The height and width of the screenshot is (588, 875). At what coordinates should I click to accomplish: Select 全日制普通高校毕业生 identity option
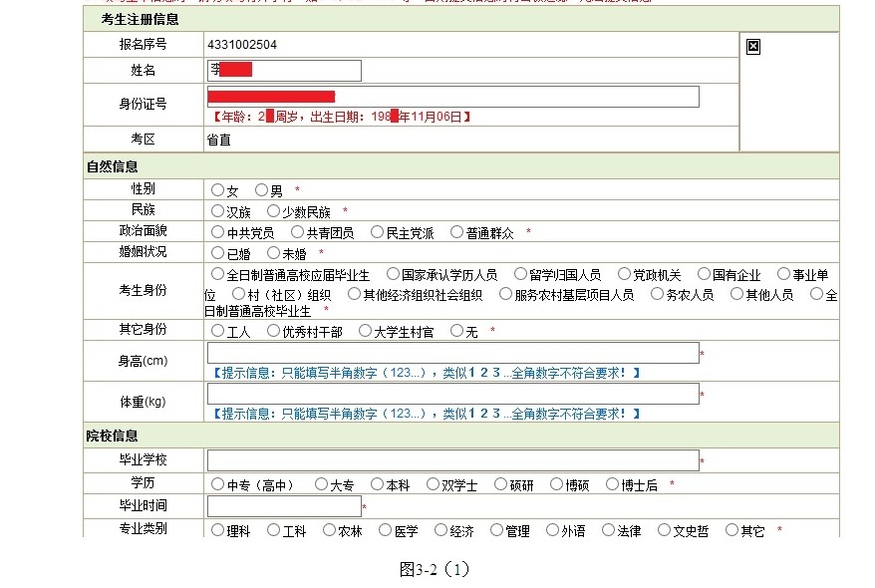click(x=816, y=293)
